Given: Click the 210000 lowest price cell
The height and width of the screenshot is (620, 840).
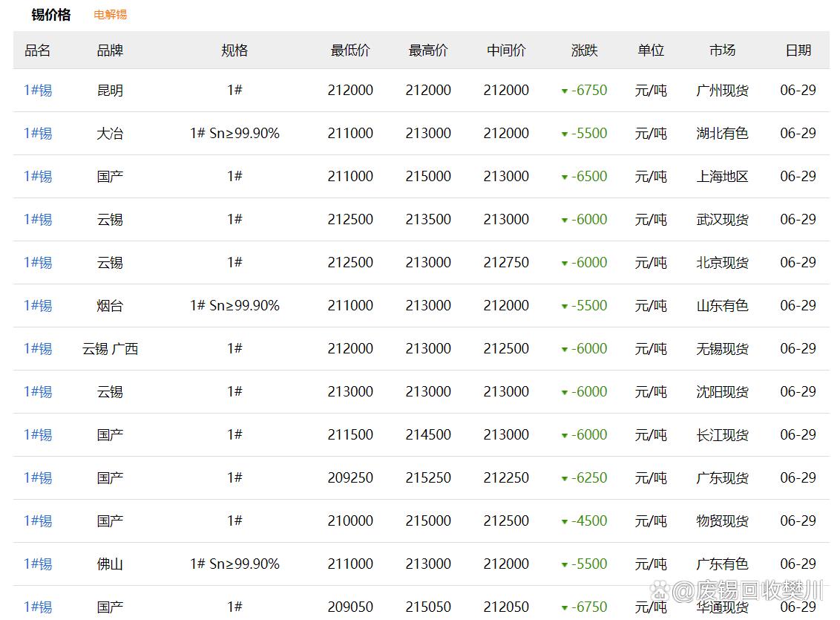Looking at the screenshot, I should pos(350,521).
